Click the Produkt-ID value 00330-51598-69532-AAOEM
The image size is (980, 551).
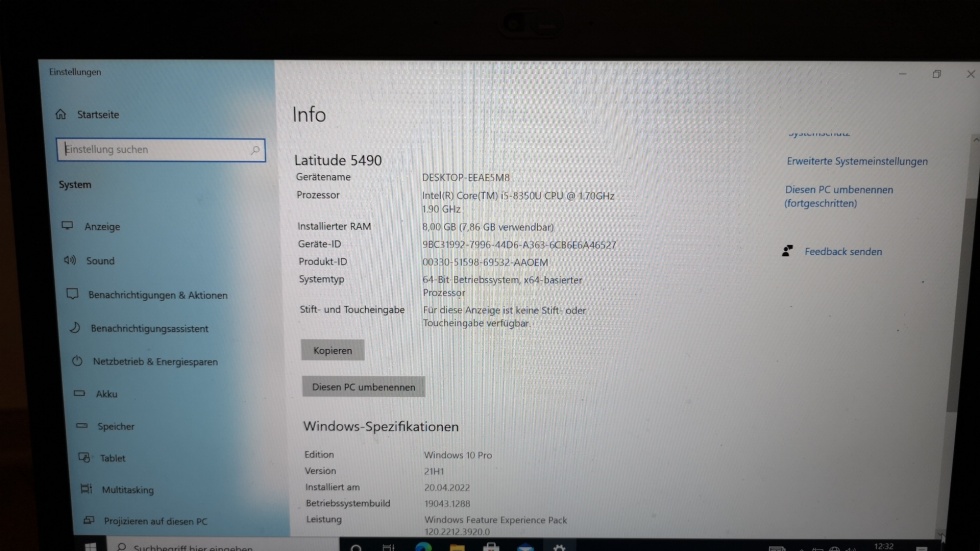(x=485, y=262)
